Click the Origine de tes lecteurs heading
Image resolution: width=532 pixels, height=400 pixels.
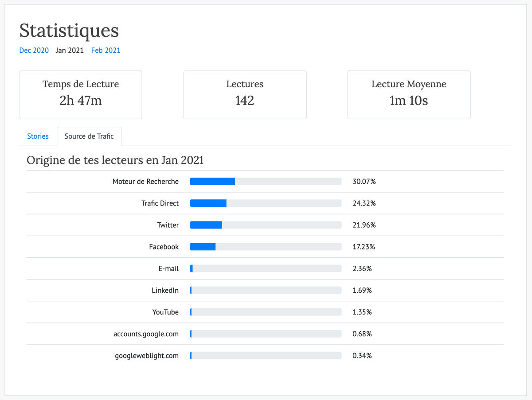[115, 160]
